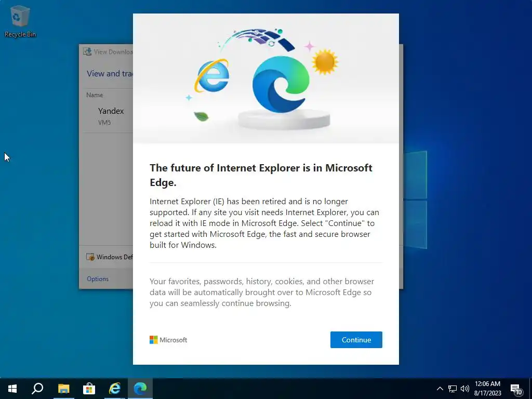The image size is (532, 399).
Task: Show hidden tray icons chevron
Action: pos(440,389)
